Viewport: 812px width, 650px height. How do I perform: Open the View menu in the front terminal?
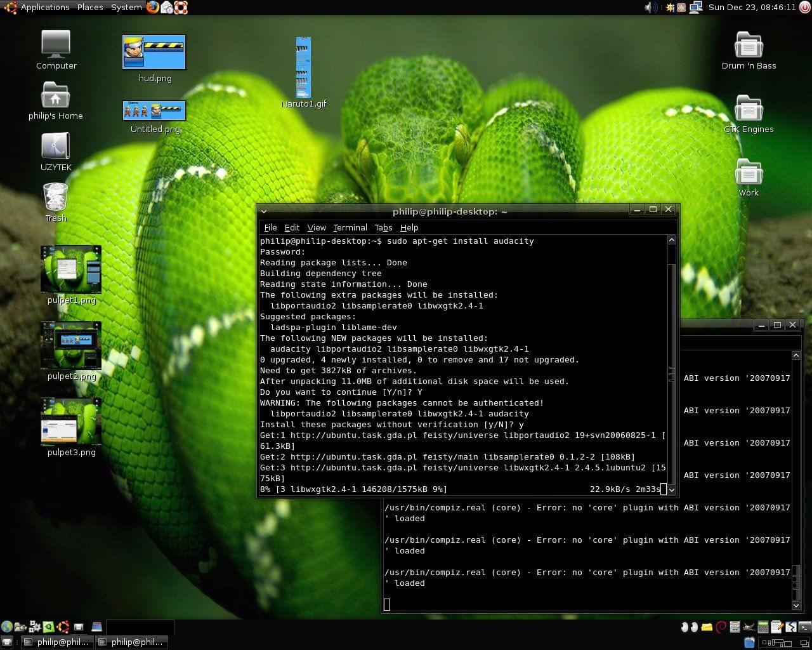pyautogui.click(x=317, y=227)
